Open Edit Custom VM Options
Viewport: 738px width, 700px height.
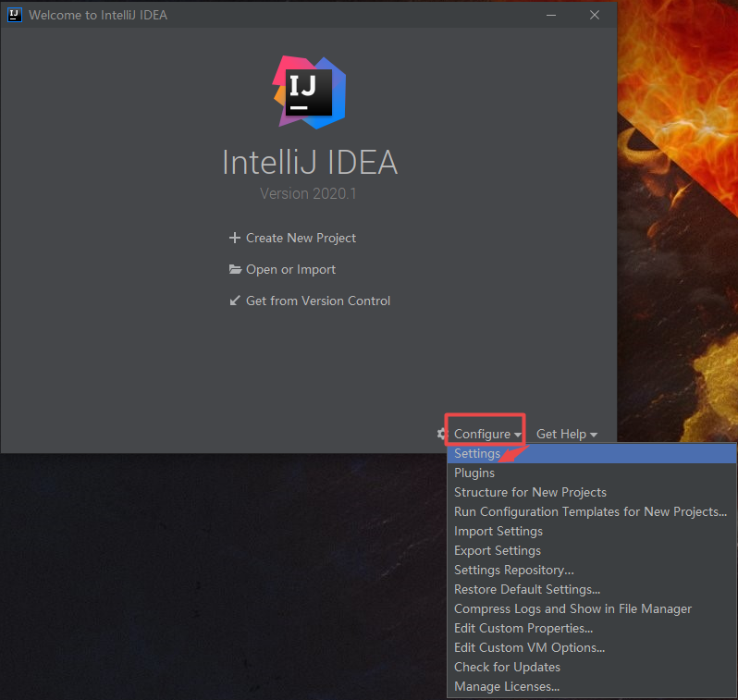(x=592, y=647)
